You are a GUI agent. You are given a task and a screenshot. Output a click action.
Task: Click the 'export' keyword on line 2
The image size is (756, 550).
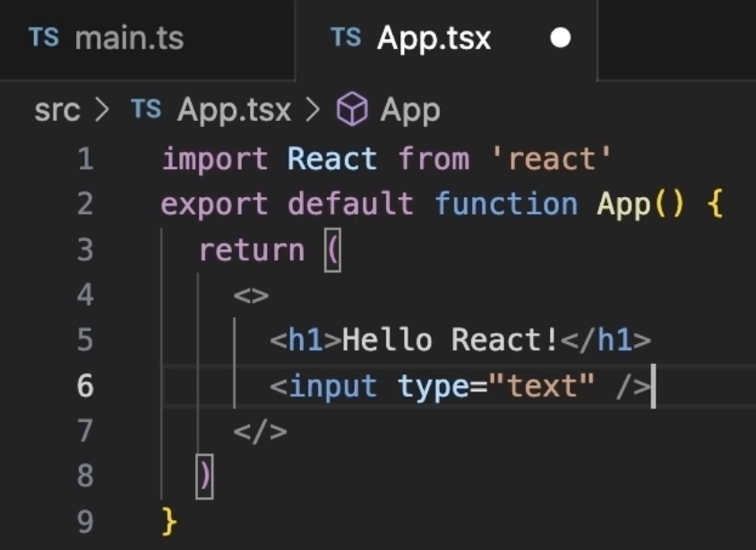pos(215,204)
